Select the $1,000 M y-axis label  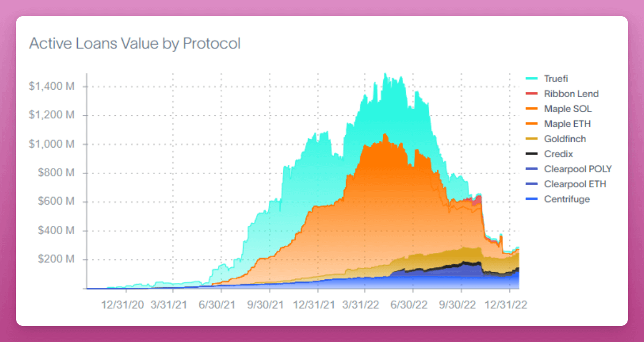click(x=52, y=144)
